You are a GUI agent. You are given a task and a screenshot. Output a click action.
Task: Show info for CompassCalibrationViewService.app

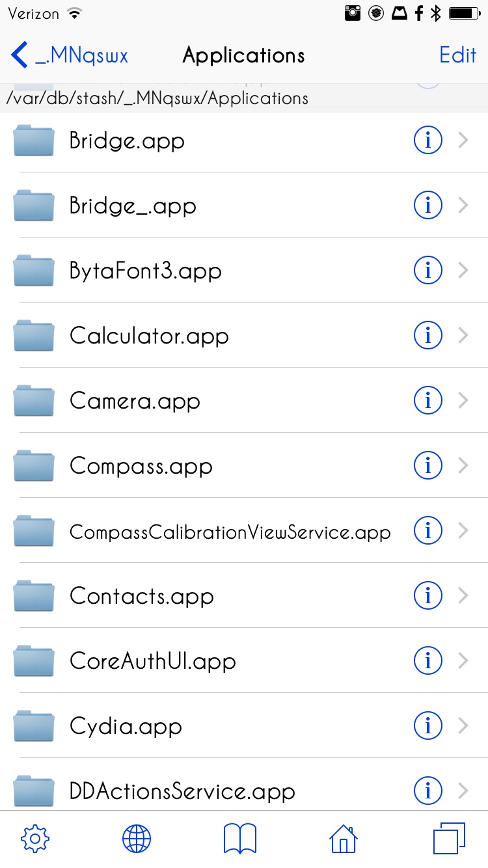click(428, 530)
